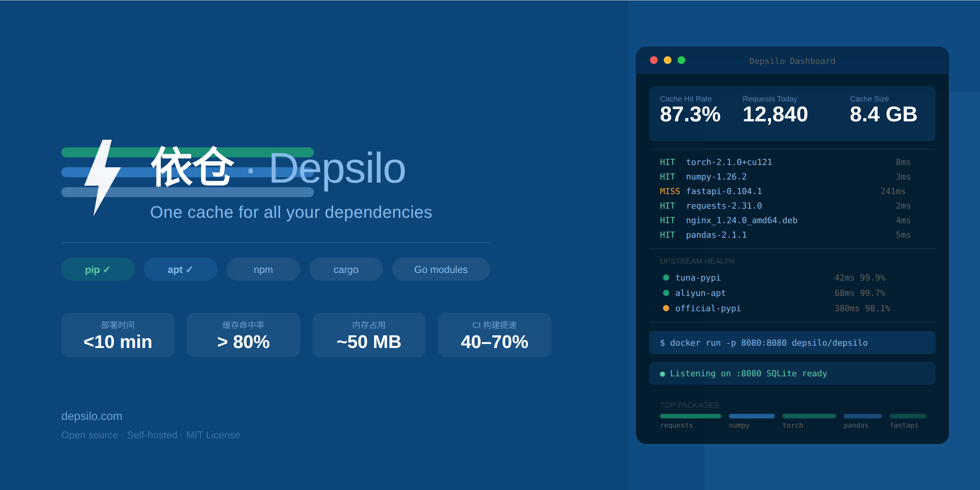Click the red window dot in Depsilo Dashboard
Viewport: 980px width, 490px height.
pyautogui.click(x=654, y=60)
